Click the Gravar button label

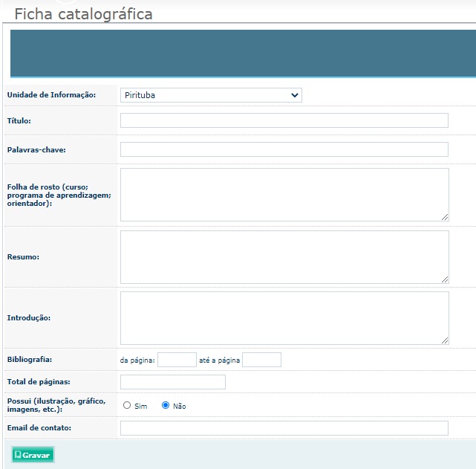pyautogui.click(x=36, y=455)
